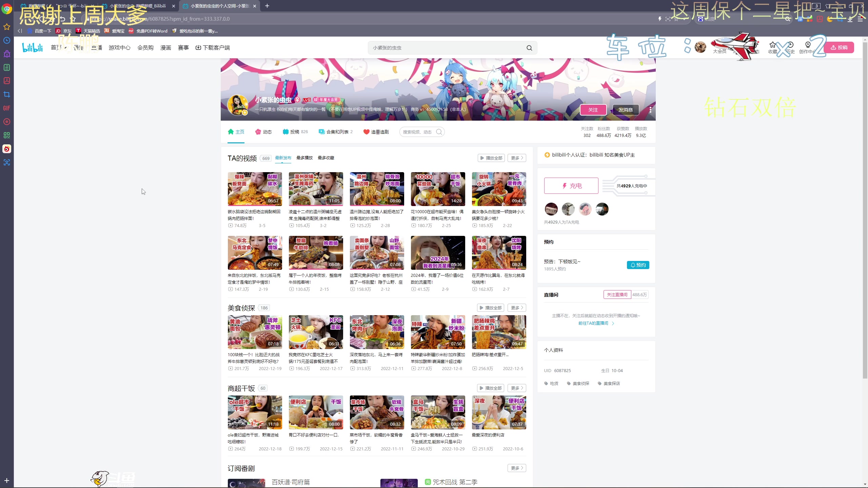
Task: Open the browser downloads icon
Action: tap(850, 19)
